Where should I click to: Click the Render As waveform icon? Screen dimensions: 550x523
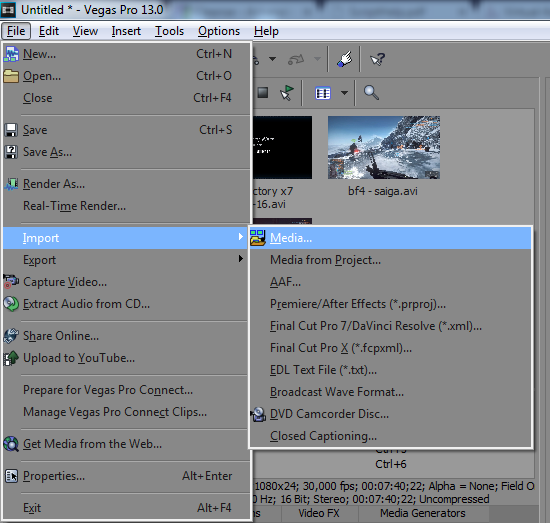tap(11, 184)
